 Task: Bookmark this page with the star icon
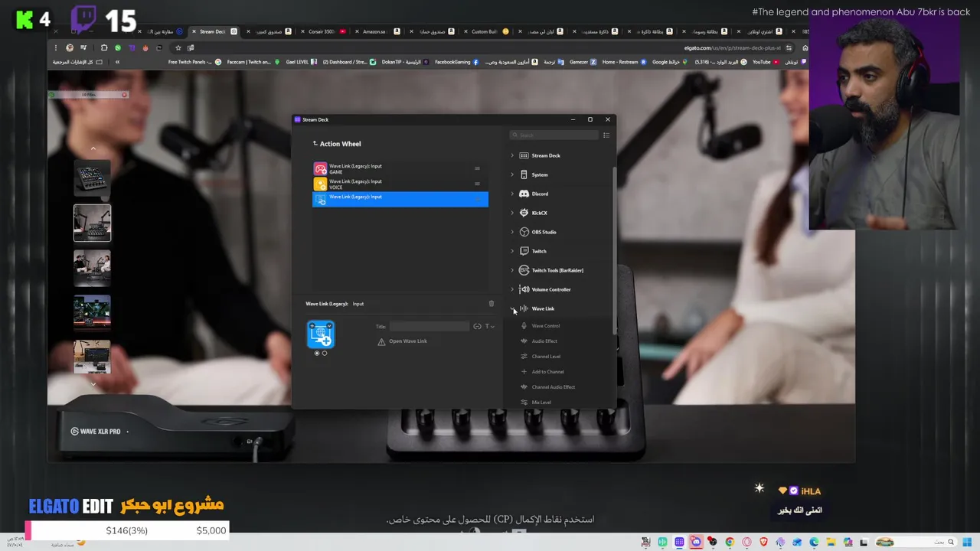click(x=178, y=47)
